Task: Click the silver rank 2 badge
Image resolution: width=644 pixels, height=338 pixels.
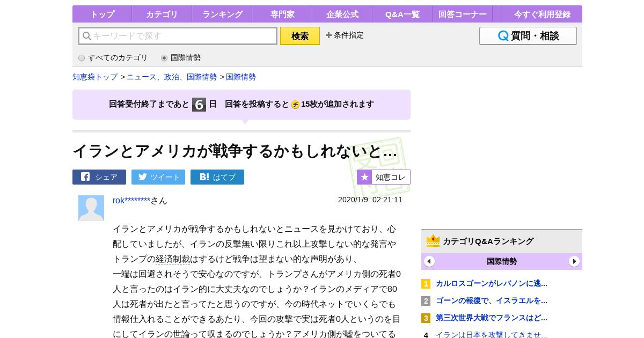Action: tap(426, 301)
